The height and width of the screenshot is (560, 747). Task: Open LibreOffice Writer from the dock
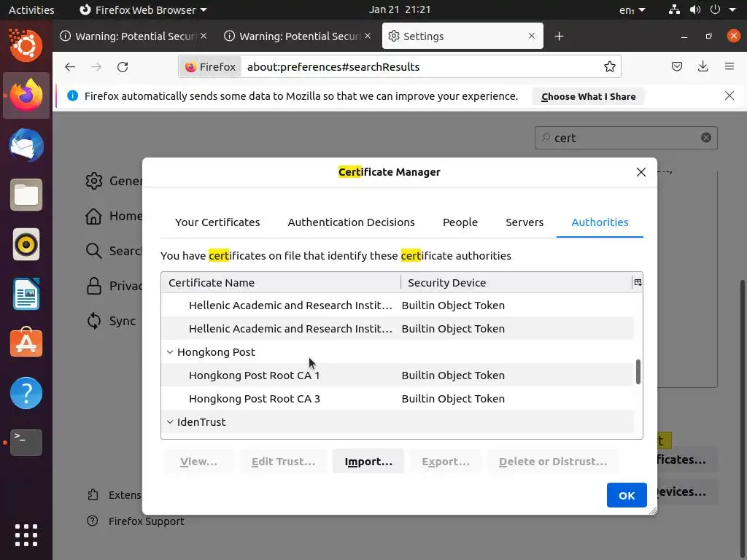click(x=26, y=295)
